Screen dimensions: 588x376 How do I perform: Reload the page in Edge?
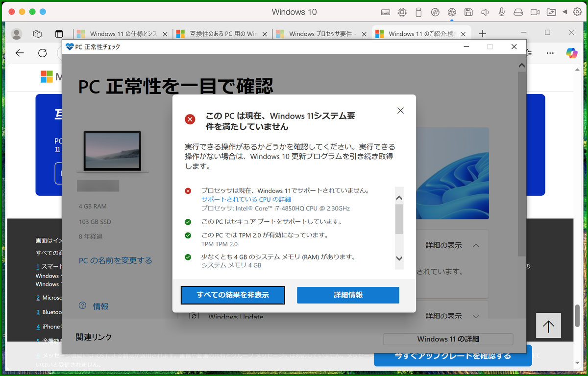[x=43, y=53]
